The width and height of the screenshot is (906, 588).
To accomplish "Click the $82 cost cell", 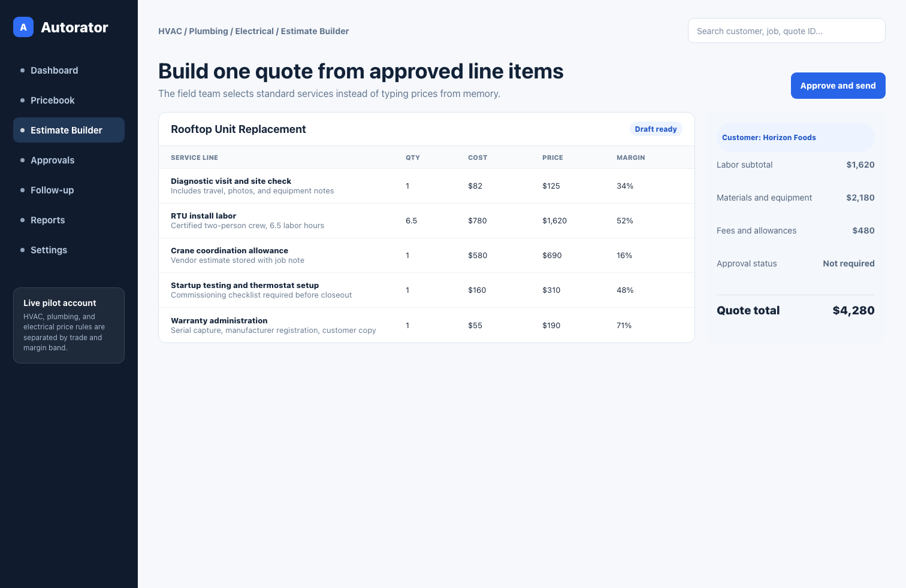I will [x=475, y=186].
